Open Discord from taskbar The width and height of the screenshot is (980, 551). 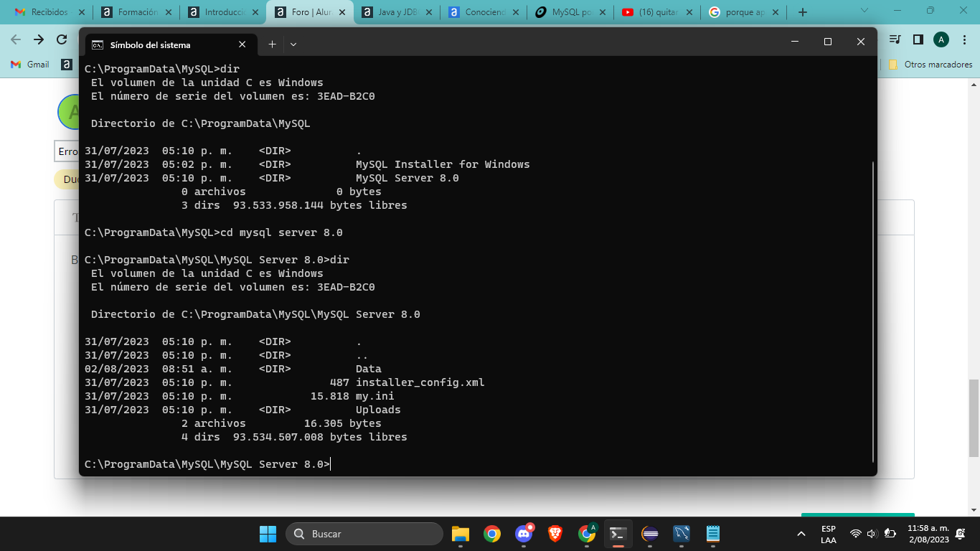point(524,534)
